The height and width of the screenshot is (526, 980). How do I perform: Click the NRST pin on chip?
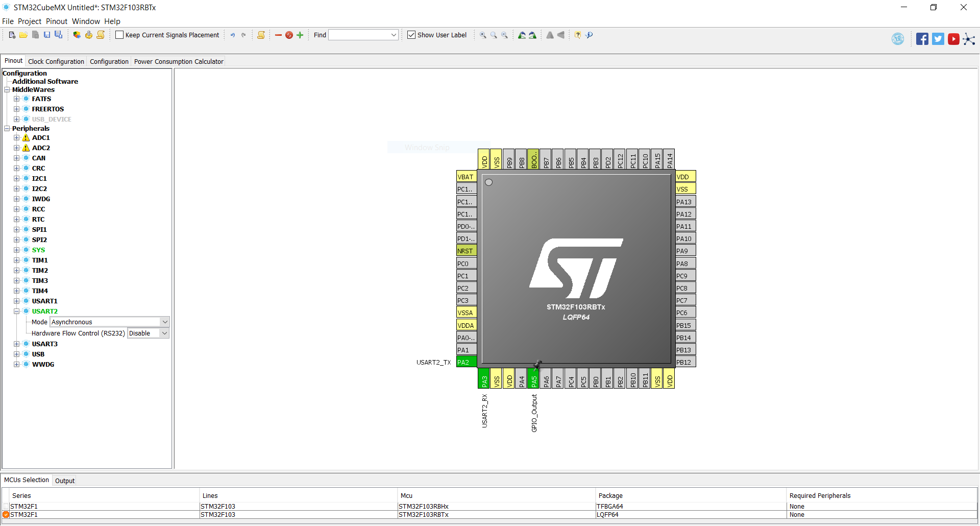(467, 251)
